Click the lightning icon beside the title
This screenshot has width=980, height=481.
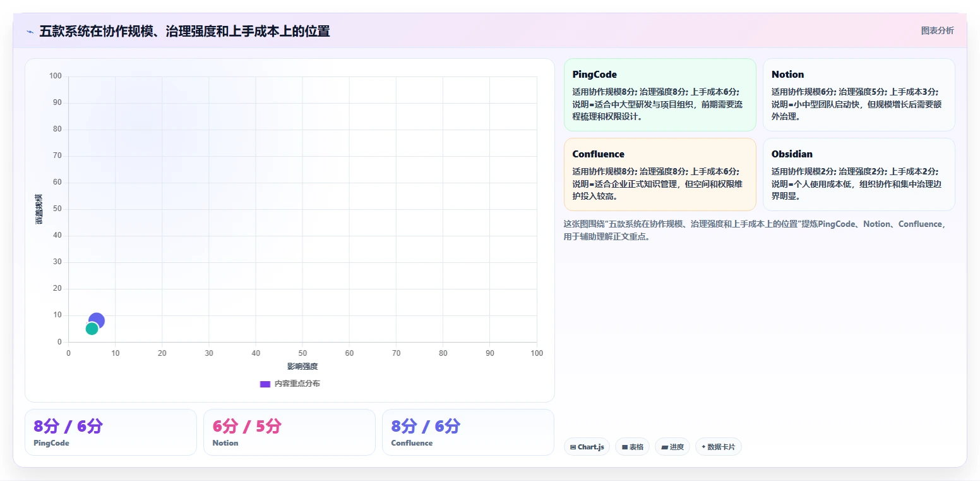tap(30, 32)
